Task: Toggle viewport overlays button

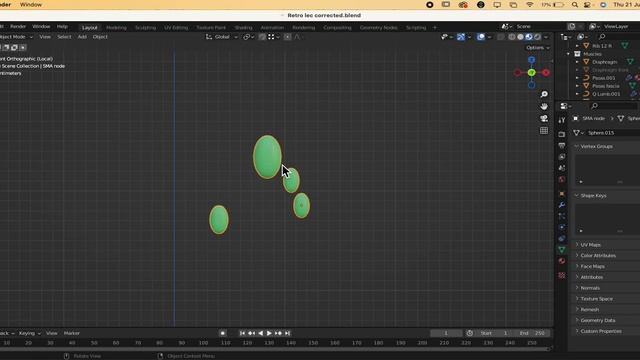Action: [x=481, y=37]
